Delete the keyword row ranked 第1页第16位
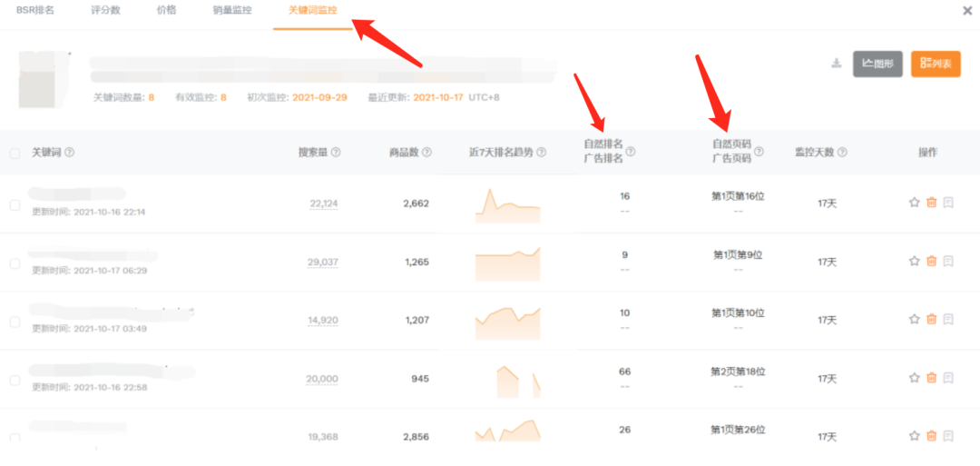The width and height of the screenshot is (980, 466). pyautogui.click(x=931, y=202)
